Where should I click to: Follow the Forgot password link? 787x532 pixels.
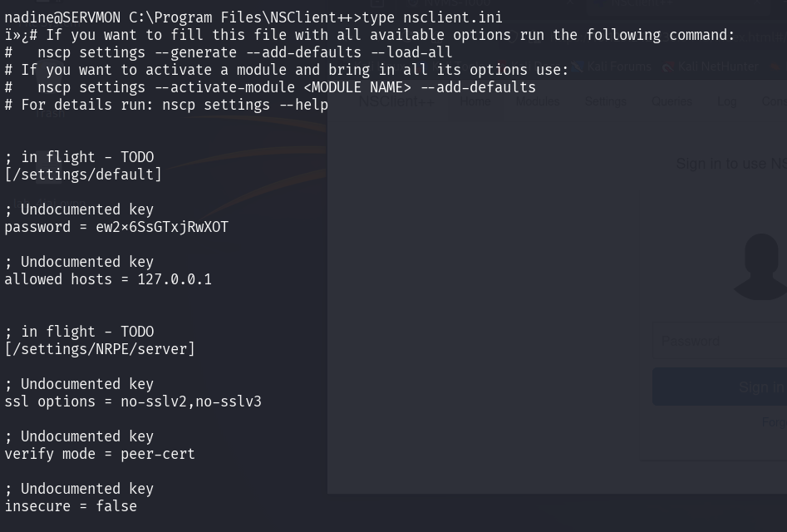pyautogui.click(x=775, y=422)
